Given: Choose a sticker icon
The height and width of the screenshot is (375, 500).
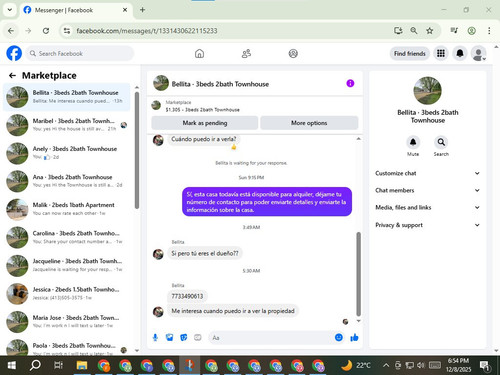Looking at the screenshot, I should (184, 338).
